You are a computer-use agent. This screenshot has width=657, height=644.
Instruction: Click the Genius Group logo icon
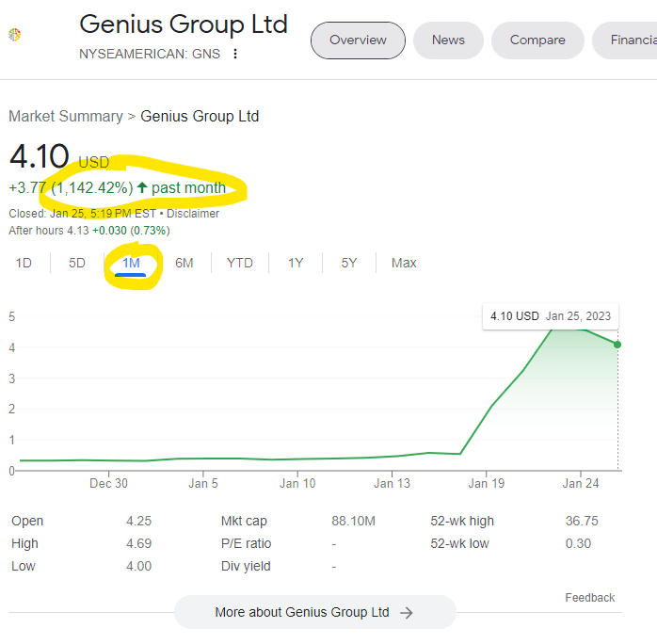(x=14, y=35)
